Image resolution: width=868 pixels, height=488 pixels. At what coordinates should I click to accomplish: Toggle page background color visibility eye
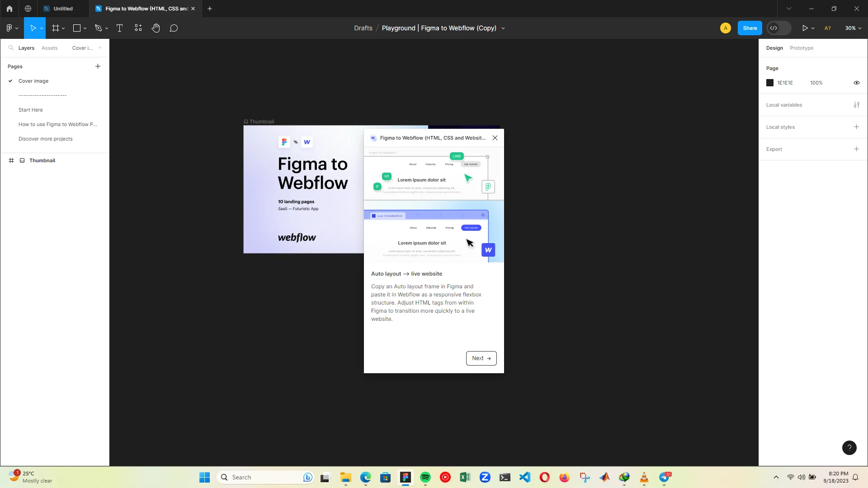[x=856, y=83]
